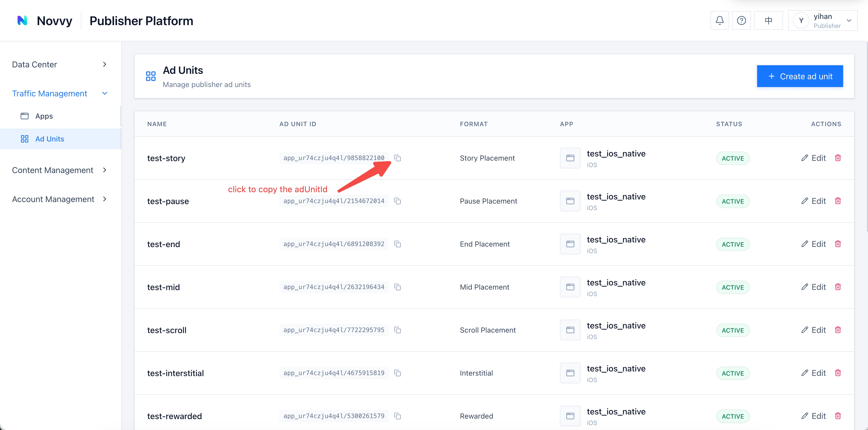Click the test-story app thumbnail icon
The image size is (868, 430).
[x=570, y=158]
